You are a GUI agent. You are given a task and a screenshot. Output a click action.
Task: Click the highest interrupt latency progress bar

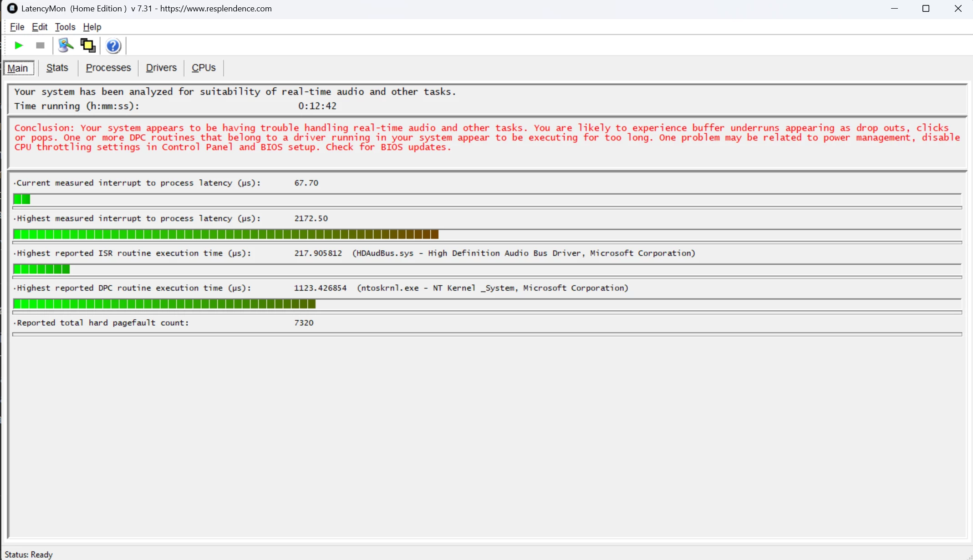[487, 234]
